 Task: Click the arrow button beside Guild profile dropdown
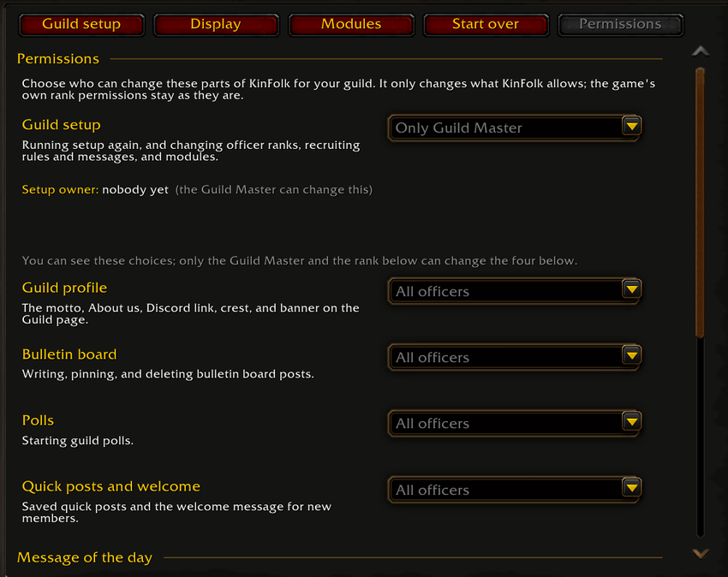631,289
